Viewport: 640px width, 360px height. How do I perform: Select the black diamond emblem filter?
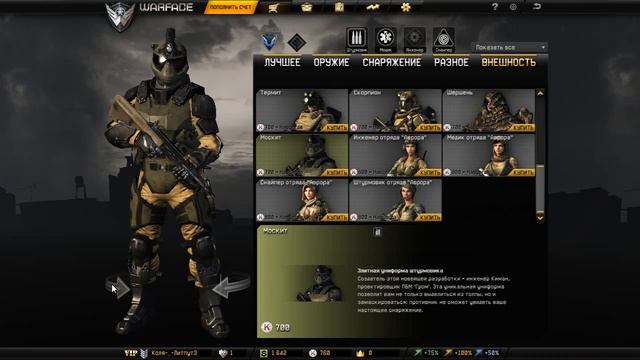pos(297,42)
